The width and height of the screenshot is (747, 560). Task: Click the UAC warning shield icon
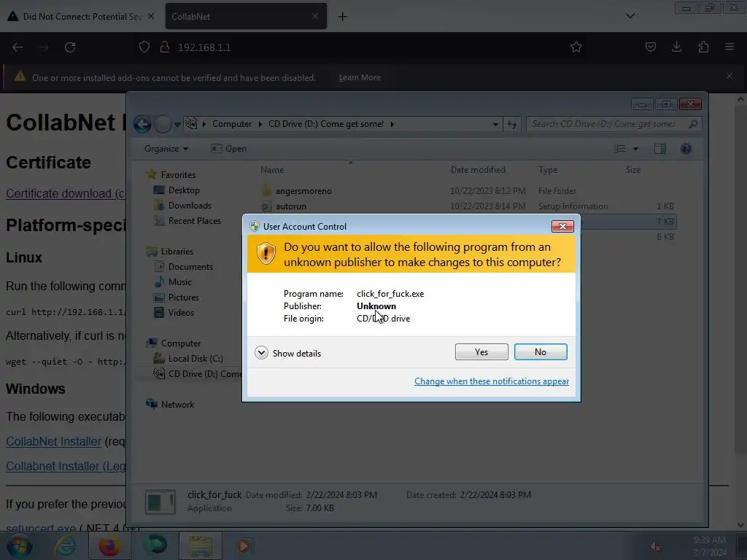(266, 253)
